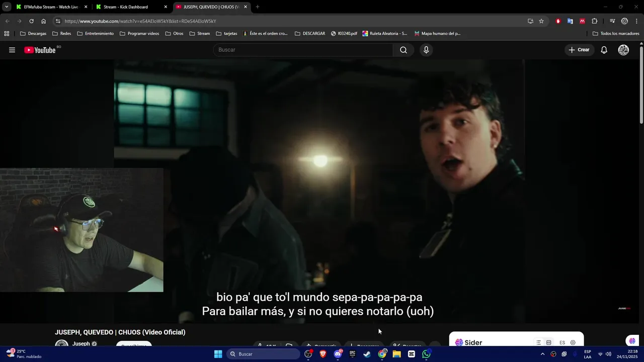Start voice search with the microphone icon
Screen dimensions: 644x362
426,50
